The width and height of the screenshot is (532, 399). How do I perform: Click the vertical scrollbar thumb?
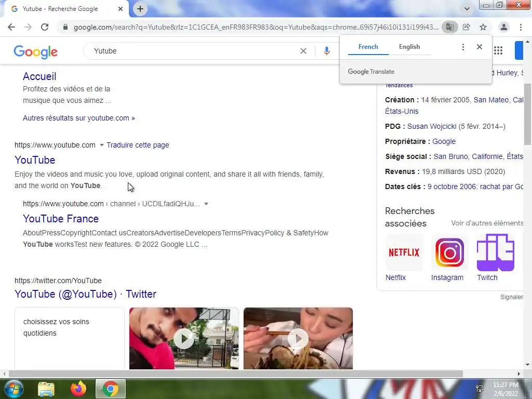[528, 113]
